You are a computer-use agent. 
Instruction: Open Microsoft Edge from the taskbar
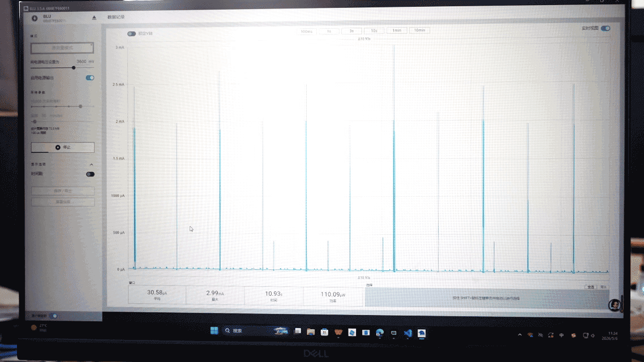click(380, 333)
